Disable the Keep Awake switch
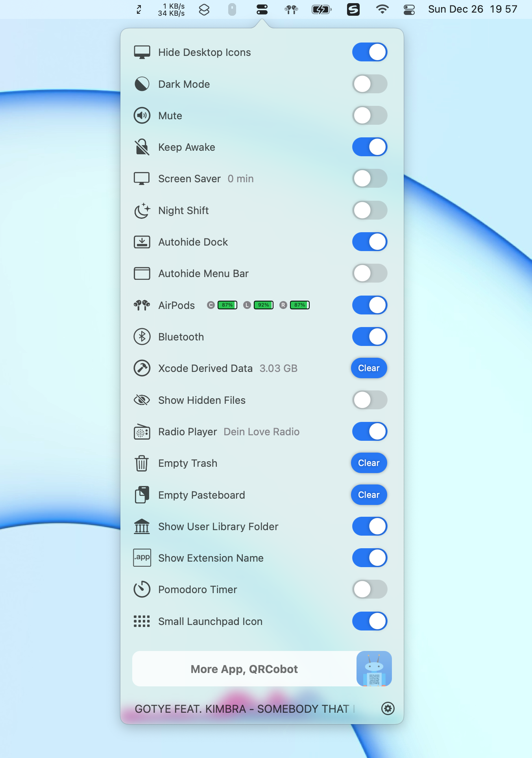 369,147
